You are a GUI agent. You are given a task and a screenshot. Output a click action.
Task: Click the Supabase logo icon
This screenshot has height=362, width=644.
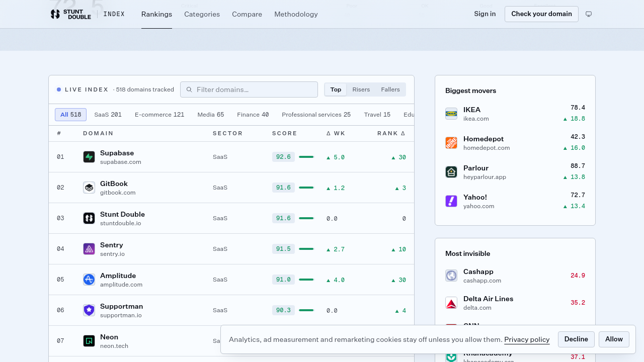tap(89, 157)
